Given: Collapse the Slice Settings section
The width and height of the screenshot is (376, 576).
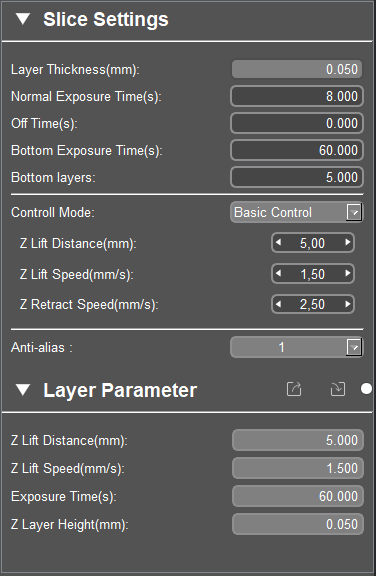Looking at the screenshot, I should click(23, 19).
